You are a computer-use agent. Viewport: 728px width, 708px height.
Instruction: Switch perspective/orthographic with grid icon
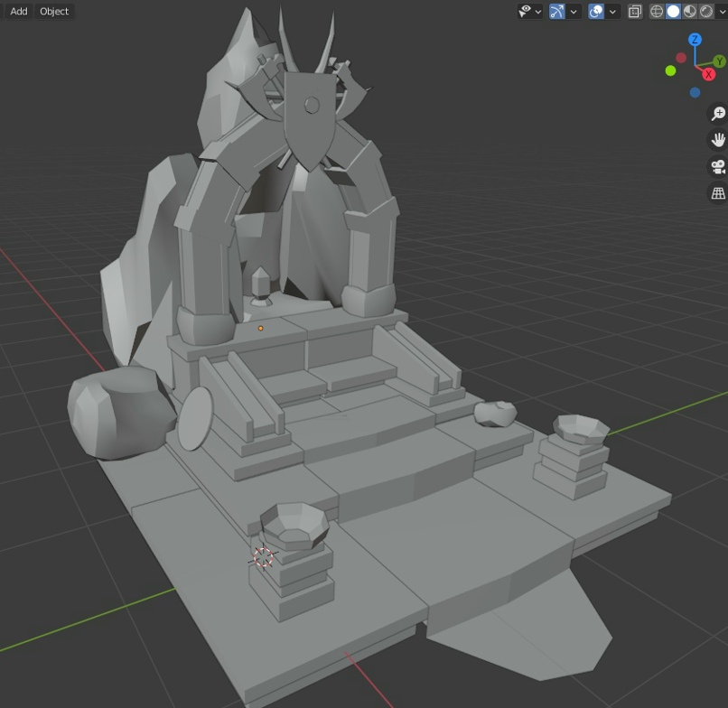pyautogui.click(x=718, y=193)
